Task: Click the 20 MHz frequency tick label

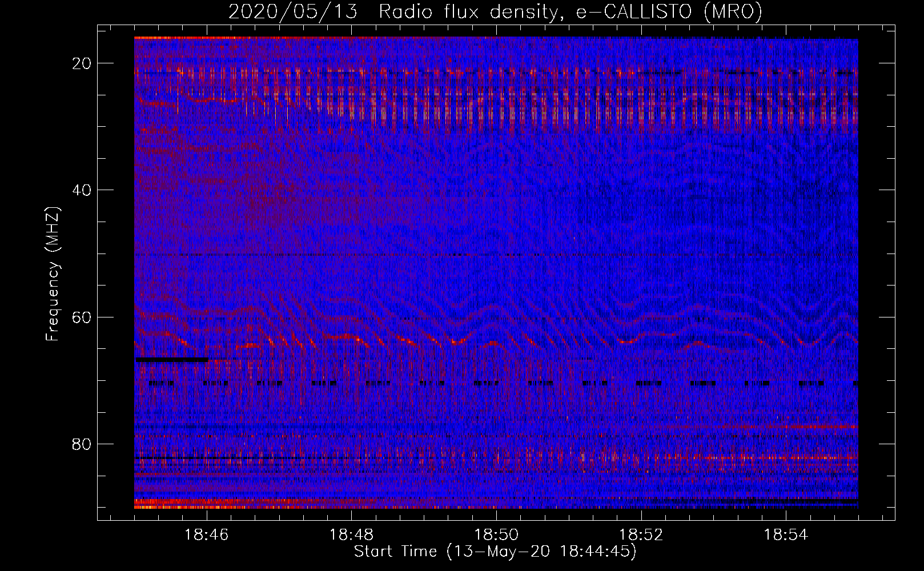Action: [82, 63]
